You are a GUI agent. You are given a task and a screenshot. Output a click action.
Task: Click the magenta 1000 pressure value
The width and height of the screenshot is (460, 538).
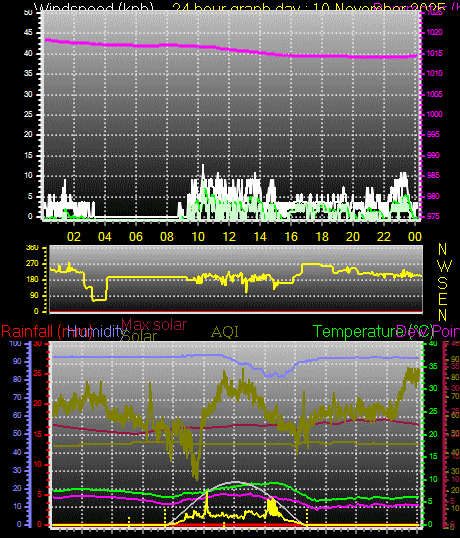(x=435, y=114)
